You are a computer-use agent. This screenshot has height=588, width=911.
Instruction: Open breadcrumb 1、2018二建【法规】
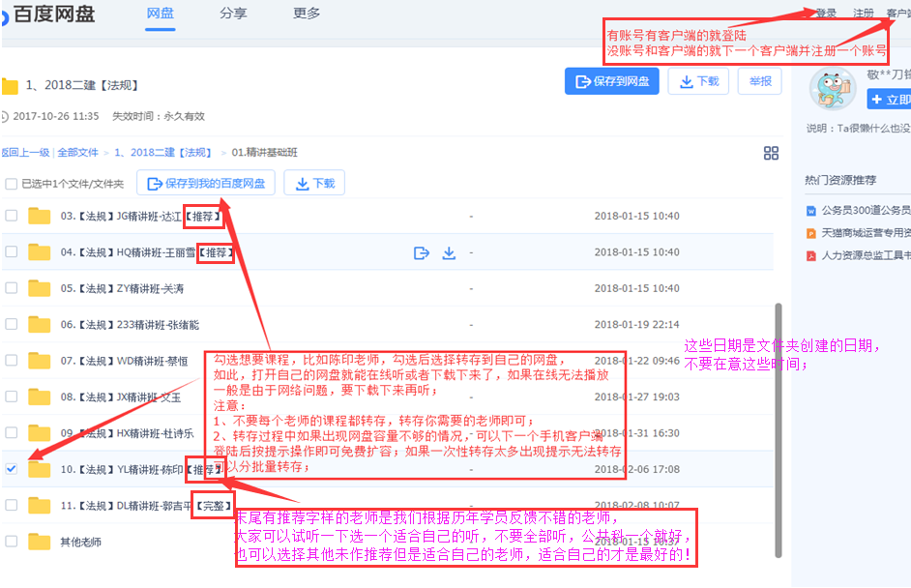[163, 152]
